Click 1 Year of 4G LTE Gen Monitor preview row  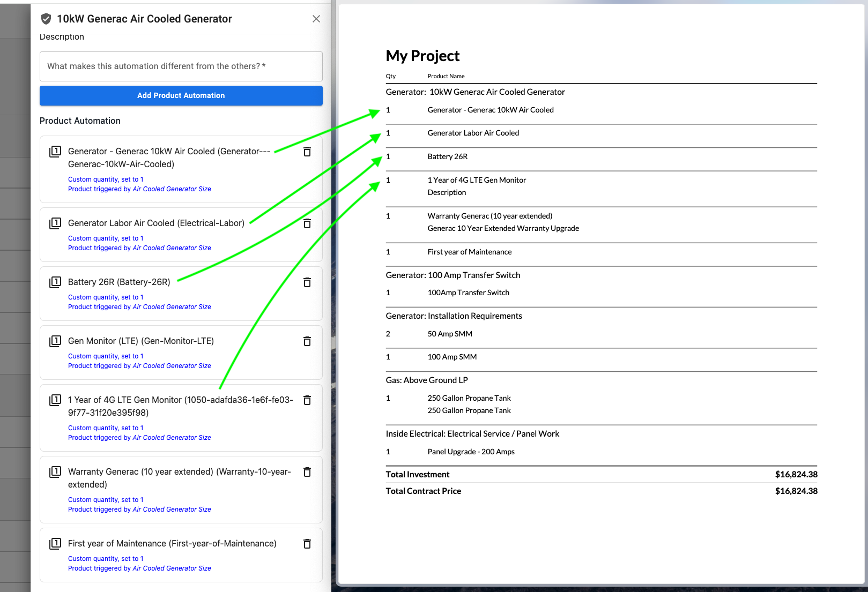pos(602,186)
